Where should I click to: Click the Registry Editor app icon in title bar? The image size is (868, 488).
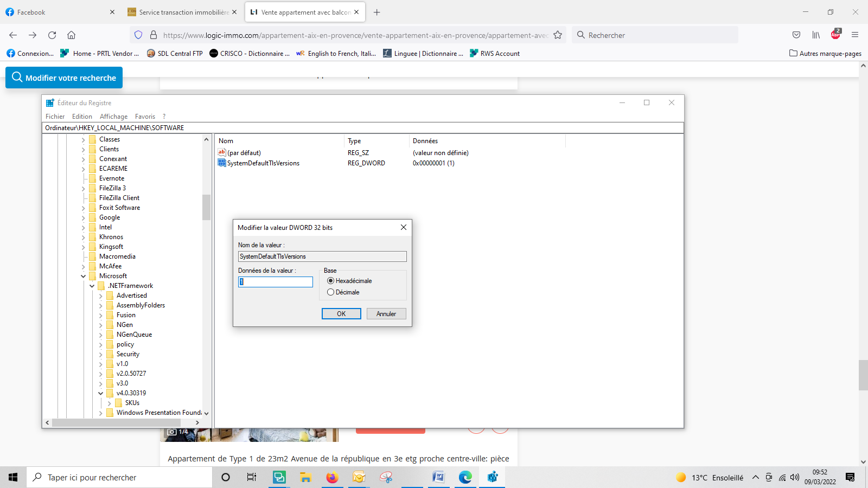(50, 103)
